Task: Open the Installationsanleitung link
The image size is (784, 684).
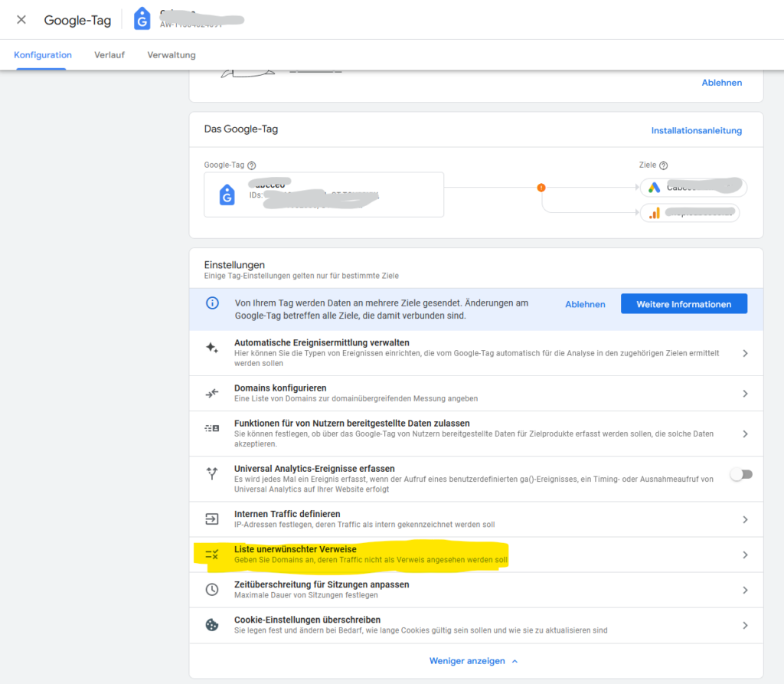Action: [x=696, y=130]
